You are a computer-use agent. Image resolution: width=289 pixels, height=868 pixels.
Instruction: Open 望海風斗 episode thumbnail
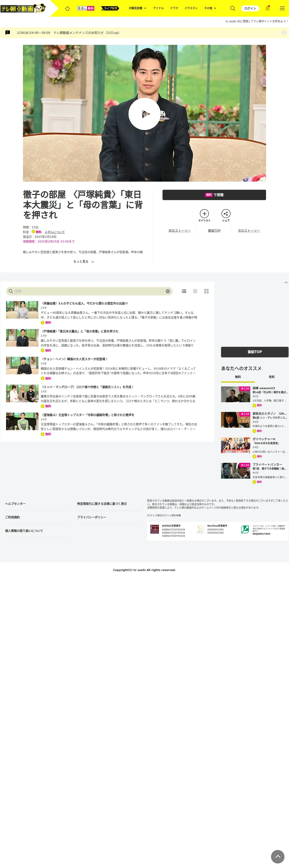click(22, 422)
